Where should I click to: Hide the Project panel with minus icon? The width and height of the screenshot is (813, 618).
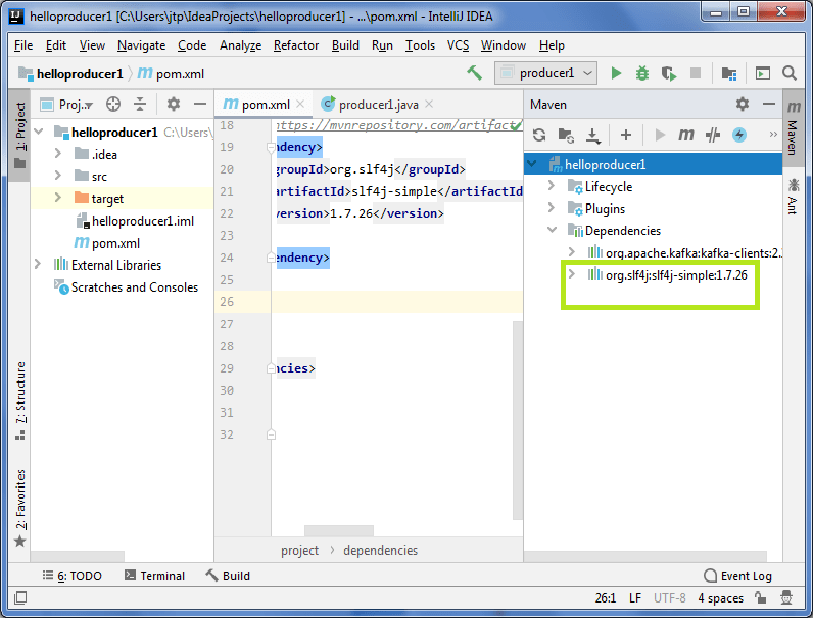click(x=200, y=104)
